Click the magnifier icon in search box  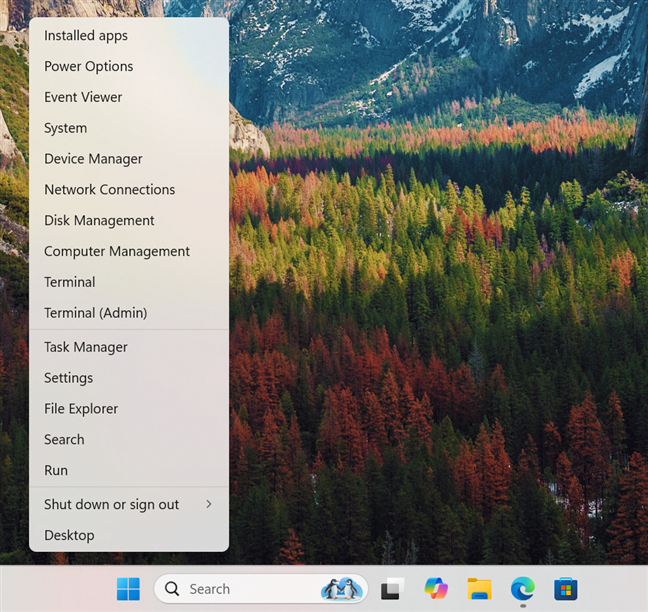tap(172, 588)
